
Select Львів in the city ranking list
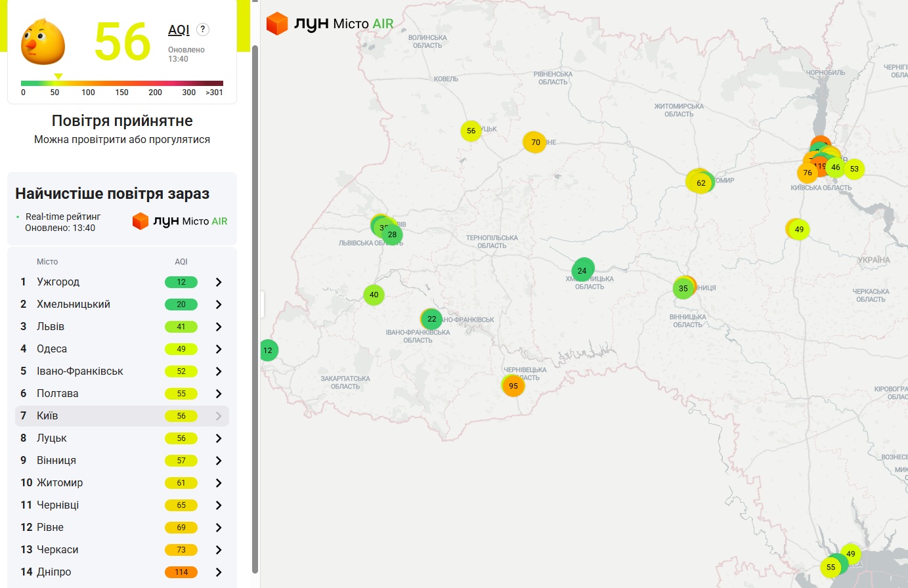(x=51, y=327)
